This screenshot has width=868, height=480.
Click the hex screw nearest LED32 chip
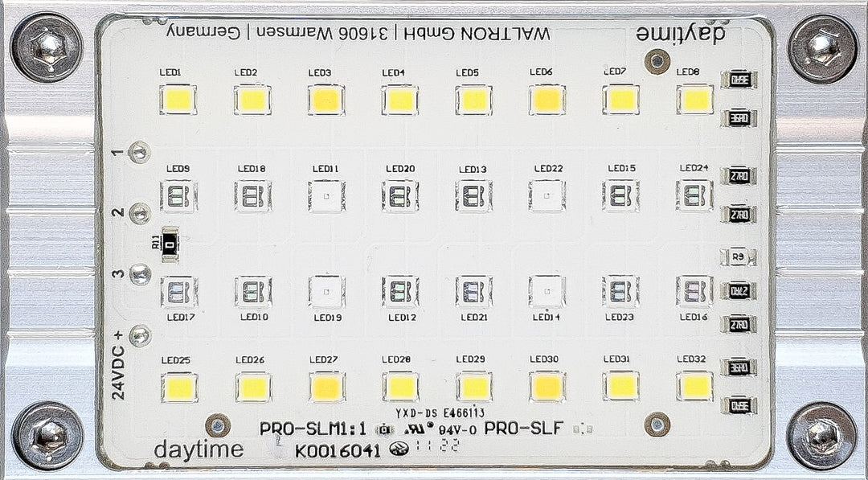(x=822, y=436)
